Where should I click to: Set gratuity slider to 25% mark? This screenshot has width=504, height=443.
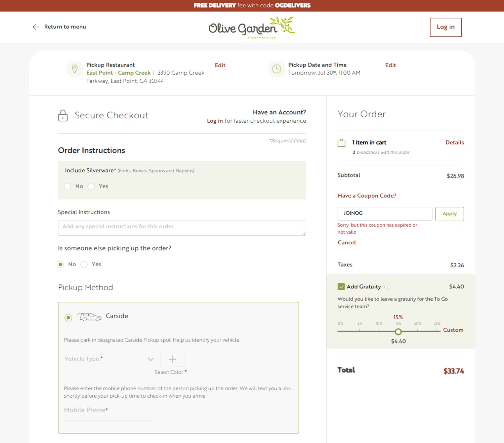pyautogui.click(x=437, y=331)
